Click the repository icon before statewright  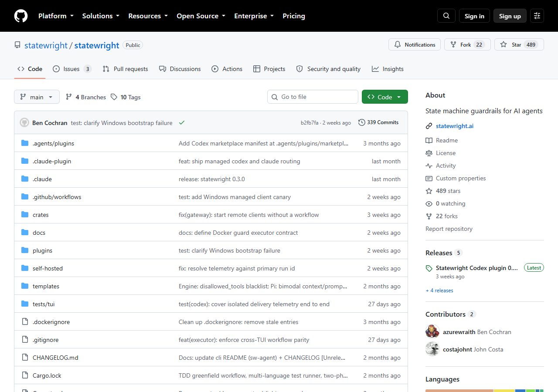(x=17, y=45)
